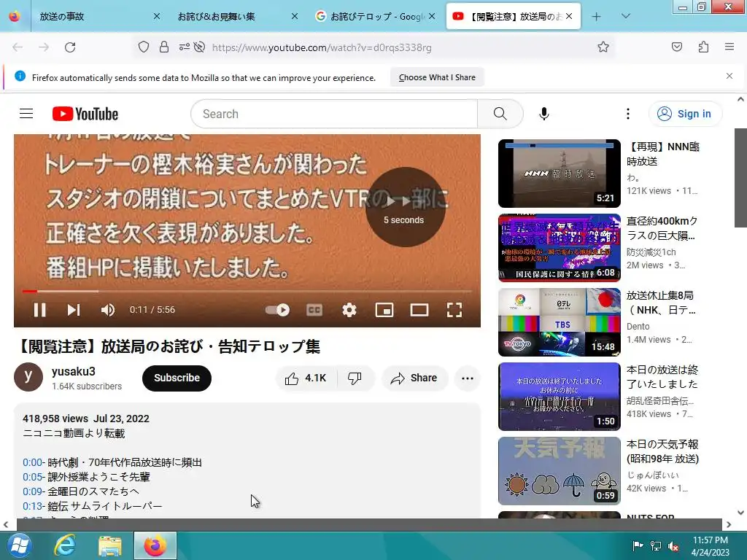Open the Firefox extensions menu

703,47
